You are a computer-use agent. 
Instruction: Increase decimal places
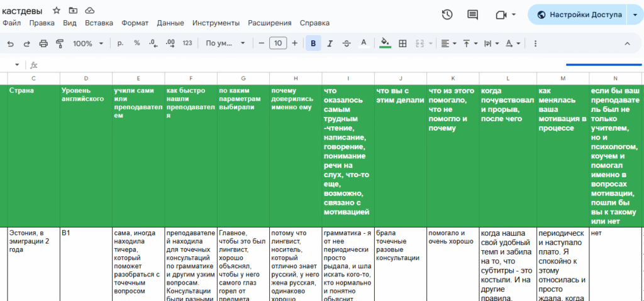tap(170, 43)
